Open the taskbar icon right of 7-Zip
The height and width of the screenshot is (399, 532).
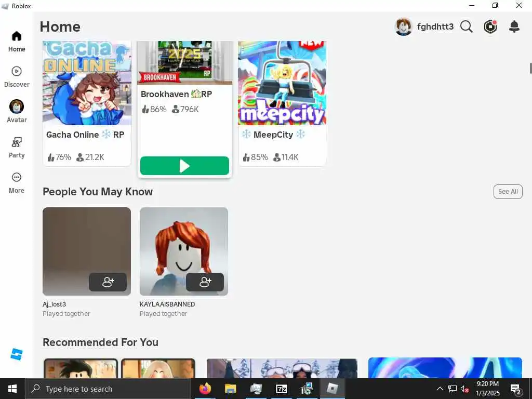pos(307,389)
